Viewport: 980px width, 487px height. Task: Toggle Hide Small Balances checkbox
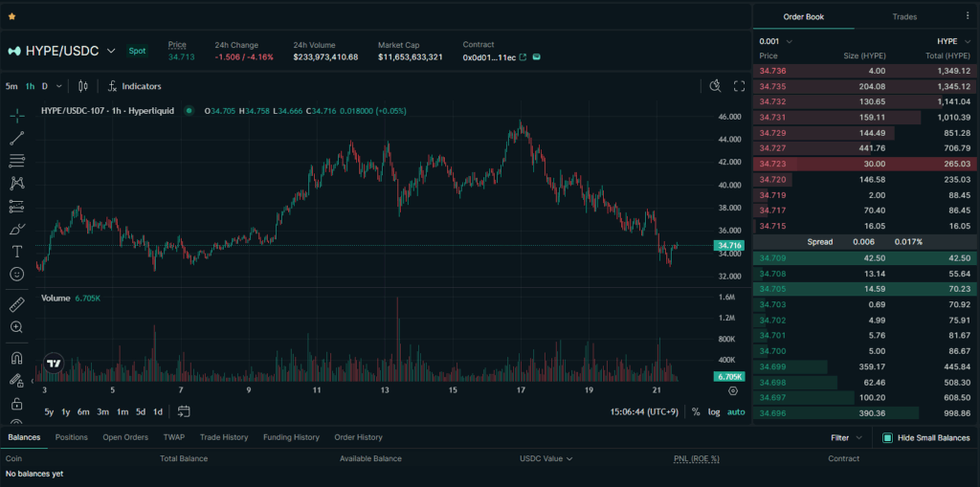[887, 437]
